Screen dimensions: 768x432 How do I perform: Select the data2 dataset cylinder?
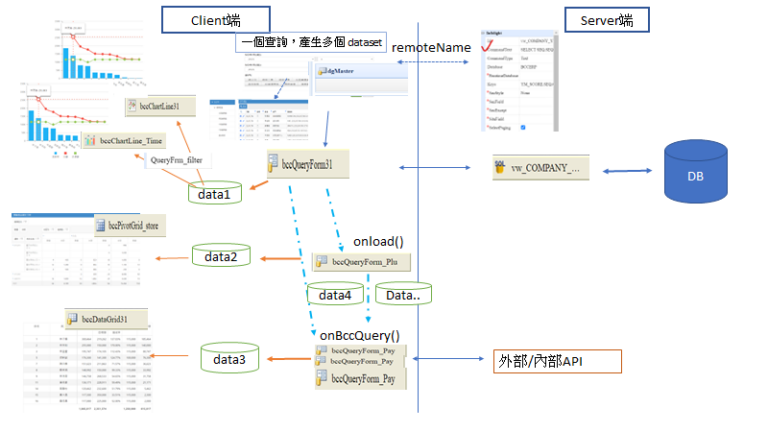[220, 256]
